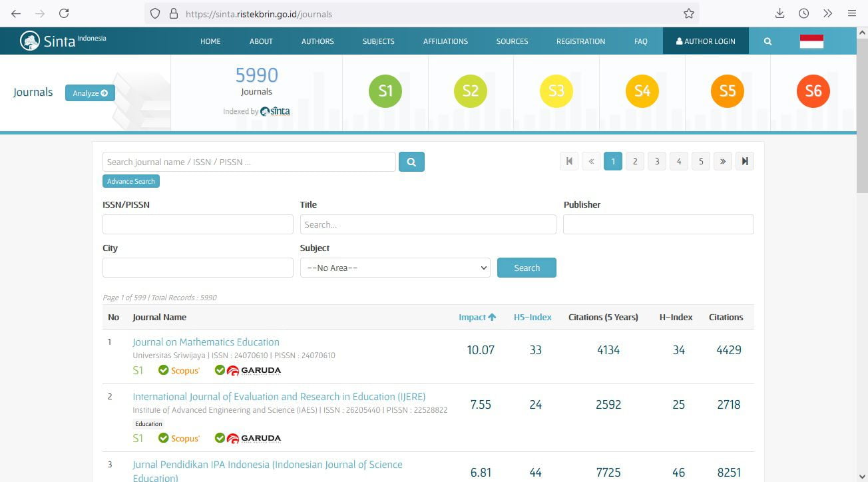
Task: Open the REGISTRATION menu item
Action: point(580,41)
